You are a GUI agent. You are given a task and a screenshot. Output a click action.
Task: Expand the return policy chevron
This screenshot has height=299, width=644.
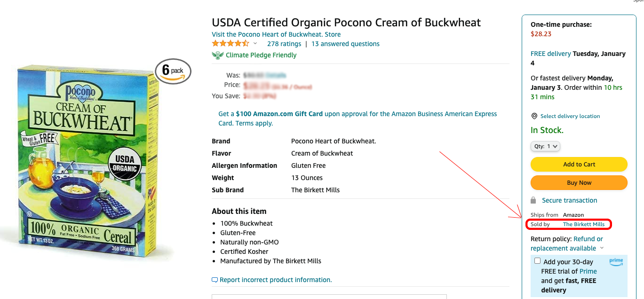[x=602, y=248]
